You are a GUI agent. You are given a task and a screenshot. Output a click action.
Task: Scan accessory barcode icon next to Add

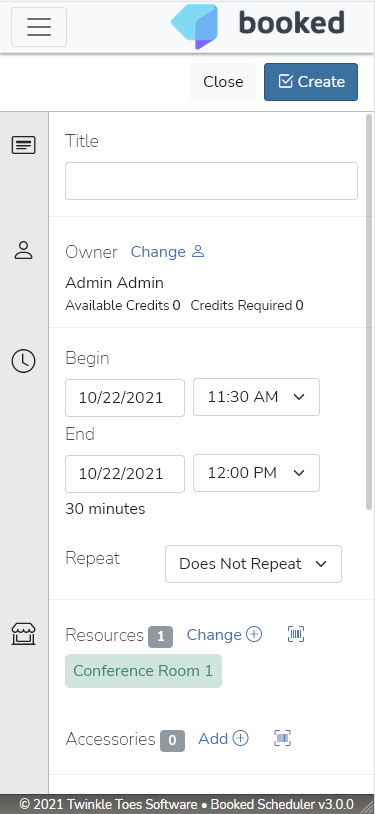tap(283, 738)
